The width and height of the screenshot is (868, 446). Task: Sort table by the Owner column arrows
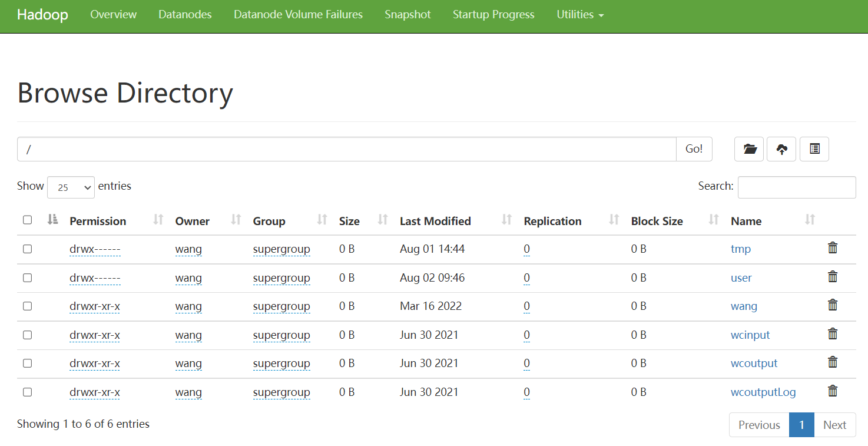236,220
